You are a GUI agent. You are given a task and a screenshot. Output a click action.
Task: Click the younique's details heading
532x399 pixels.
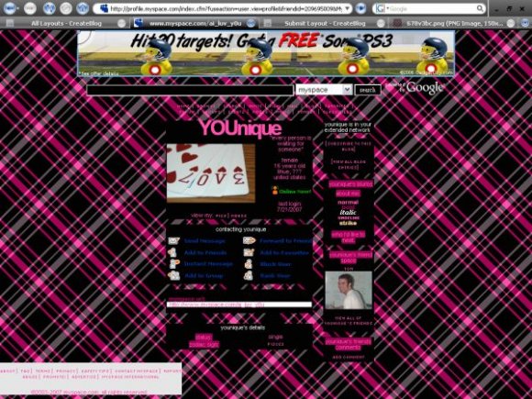coord(242,327)
